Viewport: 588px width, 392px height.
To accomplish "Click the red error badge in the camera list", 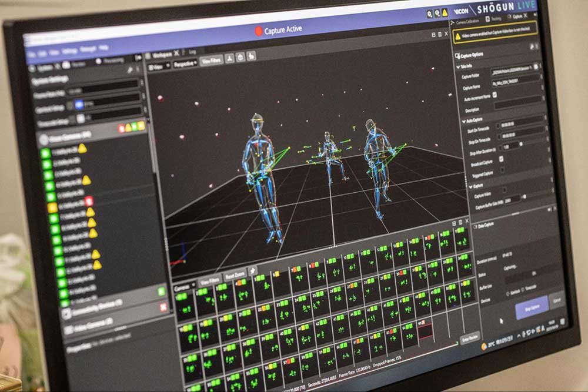I will tap(89, 201).
